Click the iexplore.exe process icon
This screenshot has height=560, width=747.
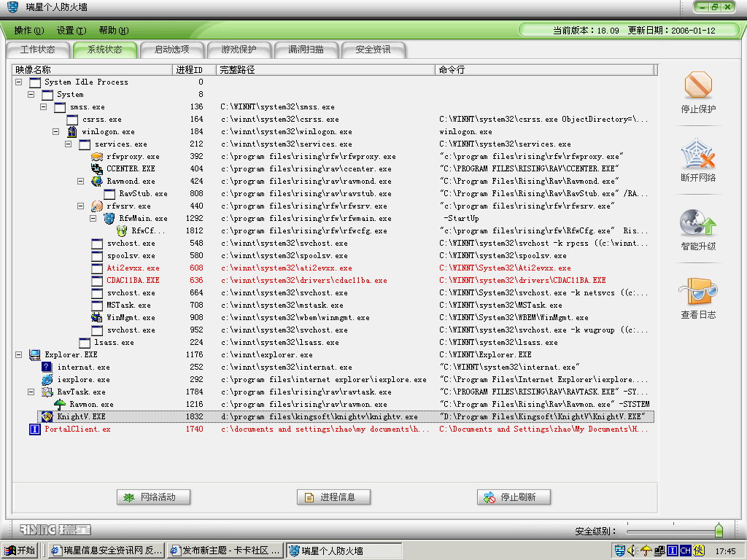point(47,380)
